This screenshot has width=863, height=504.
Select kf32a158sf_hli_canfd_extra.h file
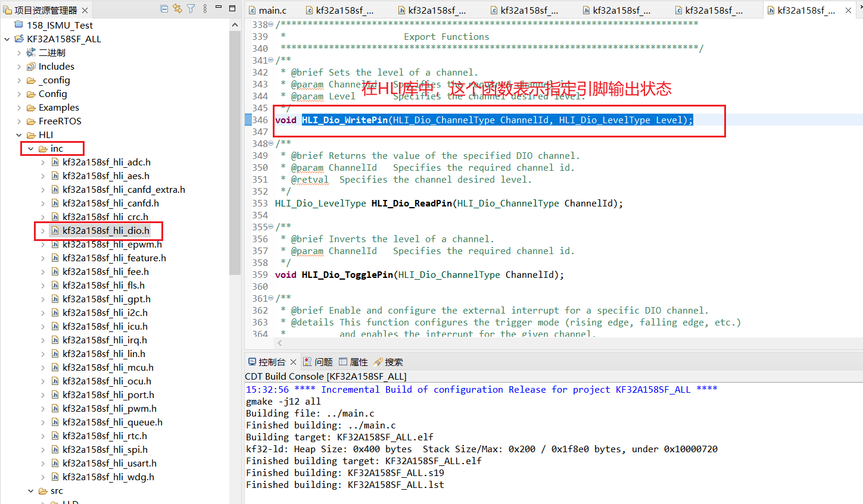(x=124, y=189)
